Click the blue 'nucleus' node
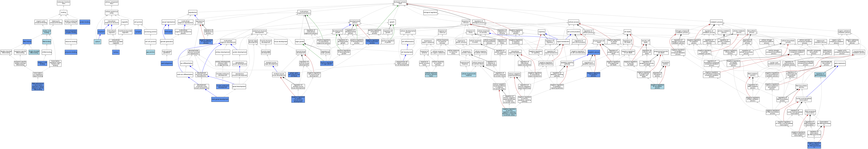The width and height of the screenshot is (868, 149). (x=116, y=52)
